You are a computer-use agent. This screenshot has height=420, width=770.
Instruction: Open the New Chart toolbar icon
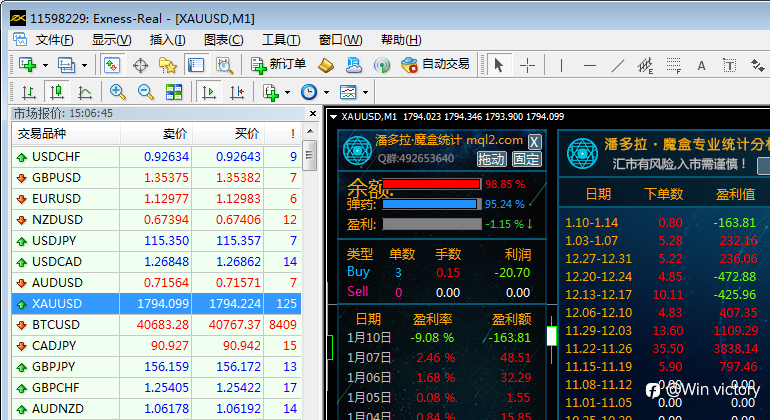pyautogui.click(x=28, y=65)
